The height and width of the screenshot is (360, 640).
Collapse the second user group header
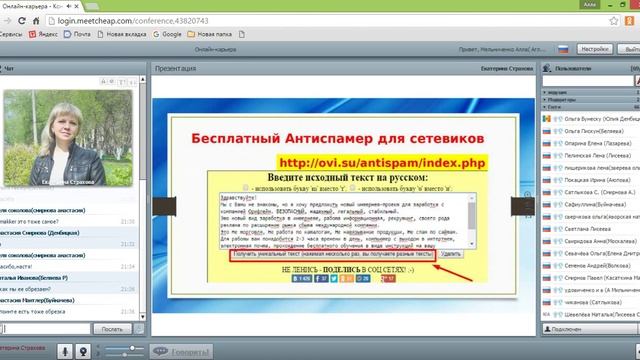tap(591, 100)
